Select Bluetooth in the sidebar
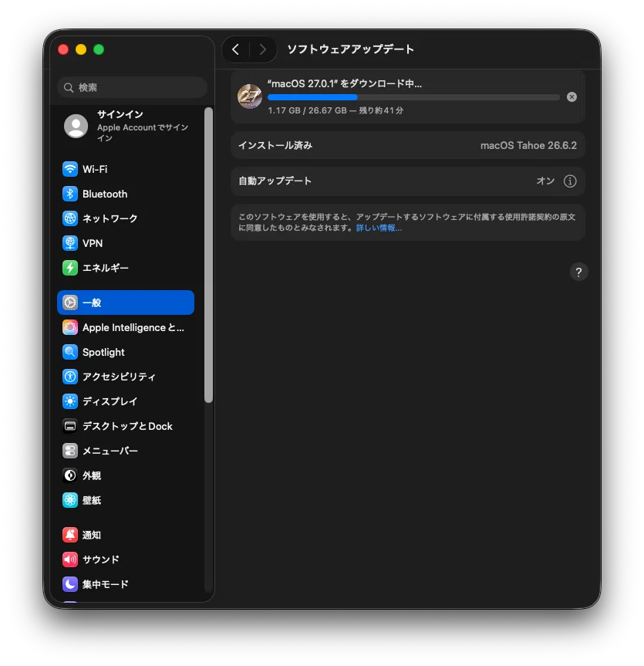This screenshot has height=666, width=644. point(126,194)
